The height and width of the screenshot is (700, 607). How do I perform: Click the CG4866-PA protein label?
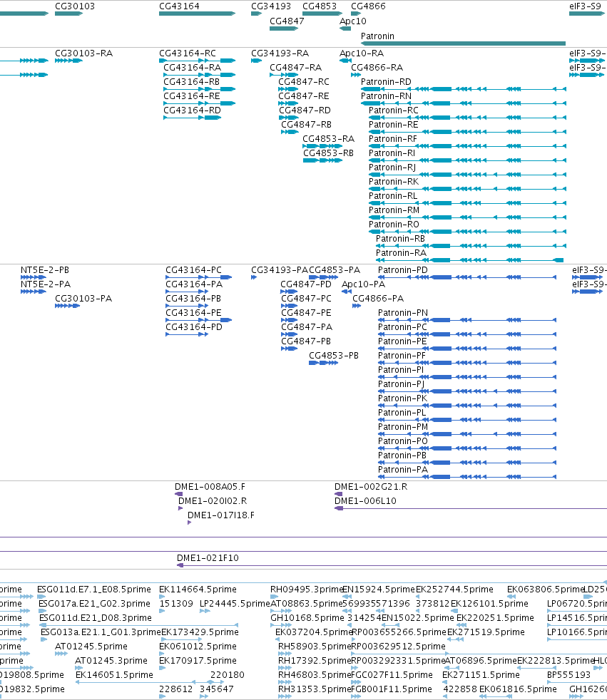coord(378,299)
